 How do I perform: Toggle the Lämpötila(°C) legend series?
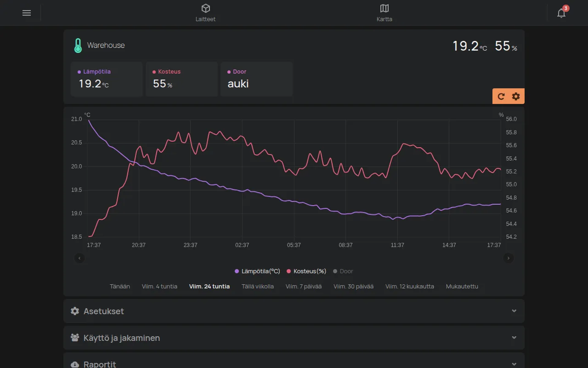[x=257, y=271]
